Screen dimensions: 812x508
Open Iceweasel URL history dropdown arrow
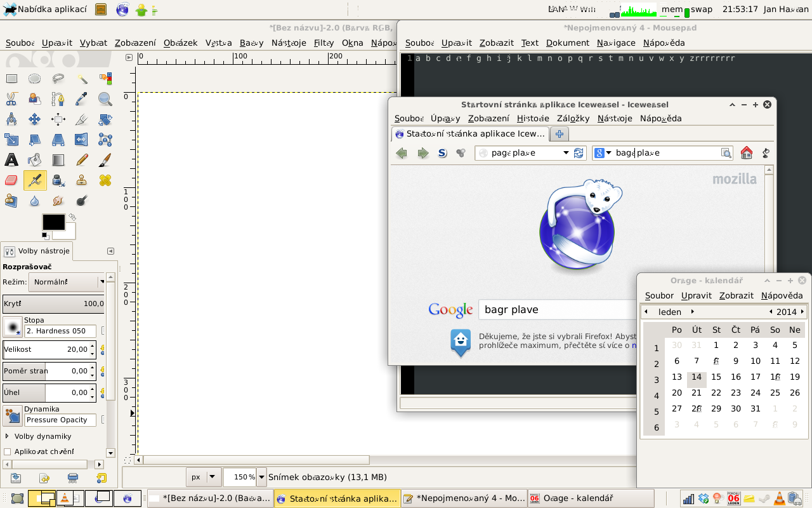coord(566,153)
